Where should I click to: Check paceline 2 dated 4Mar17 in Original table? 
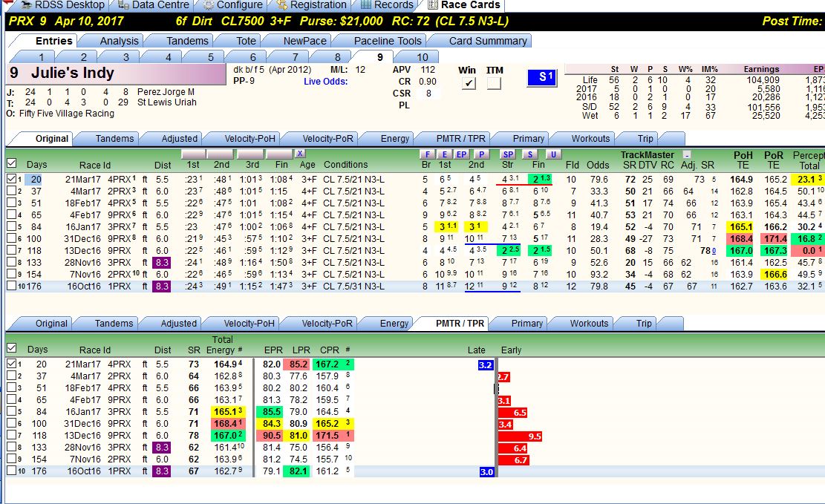12,191
